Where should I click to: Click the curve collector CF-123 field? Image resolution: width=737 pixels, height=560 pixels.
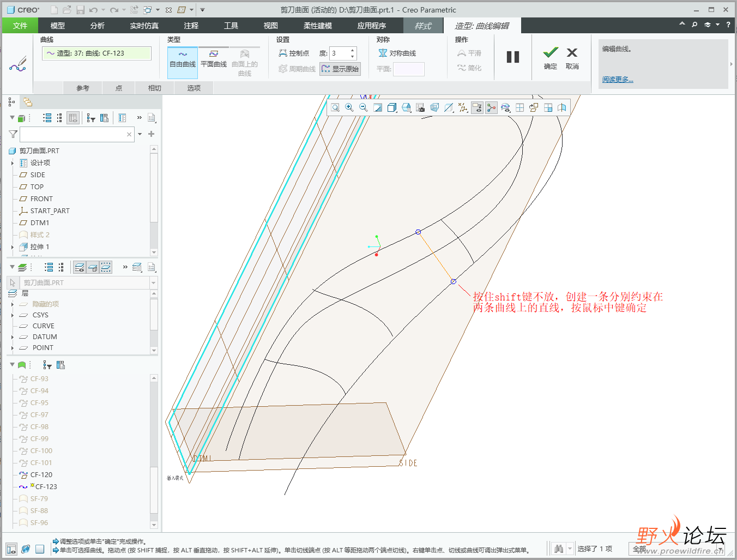coord(96,53)
